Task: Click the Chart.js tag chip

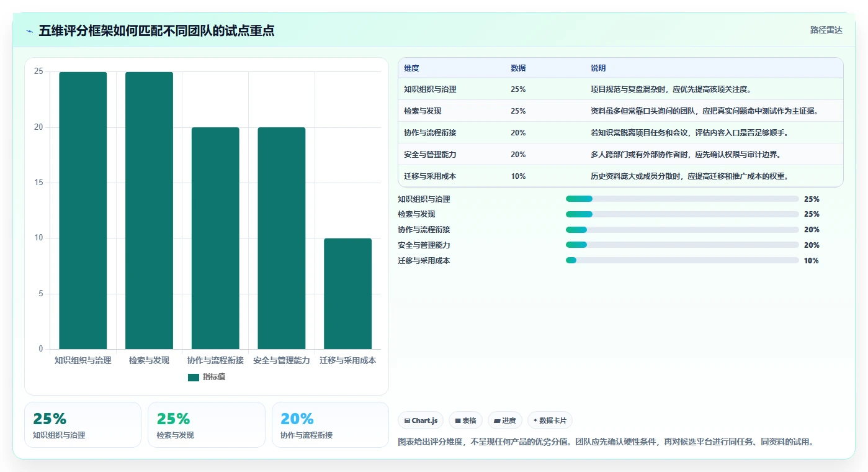Action: pos(421,420)
